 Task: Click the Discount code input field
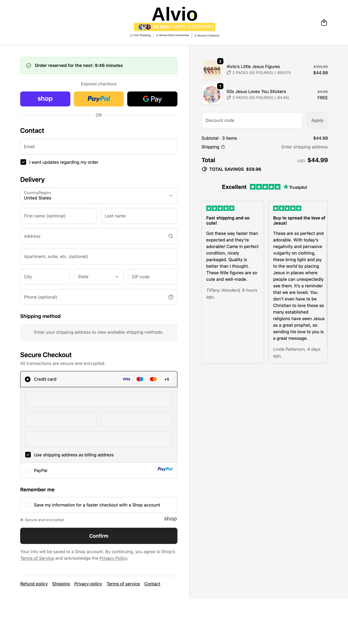[252, 120]
